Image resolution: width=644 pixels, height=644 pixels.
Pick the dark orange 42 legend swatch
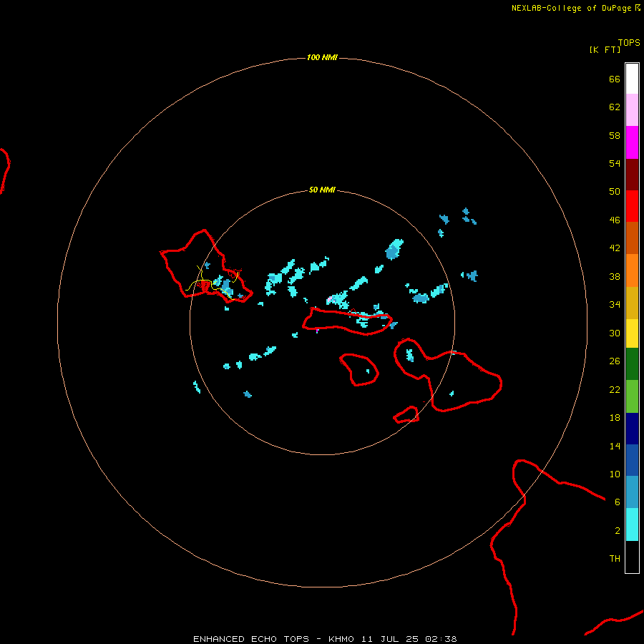coord(632,238)
